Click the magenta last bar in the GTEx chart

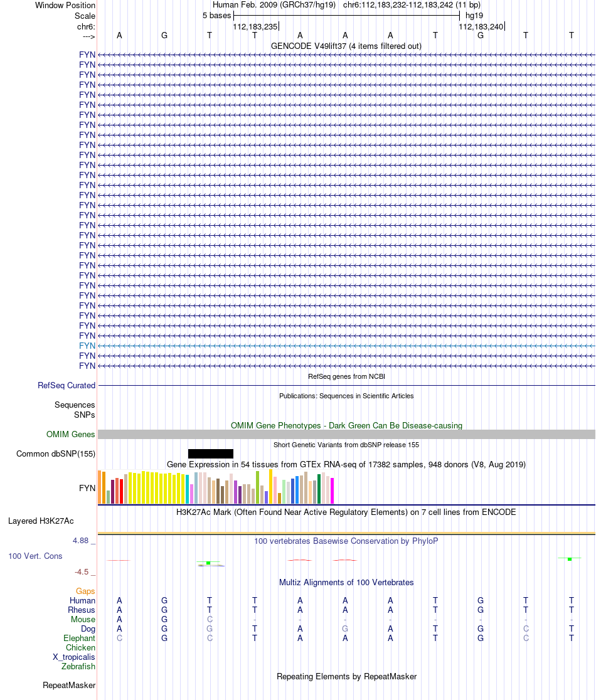[332, 491]
